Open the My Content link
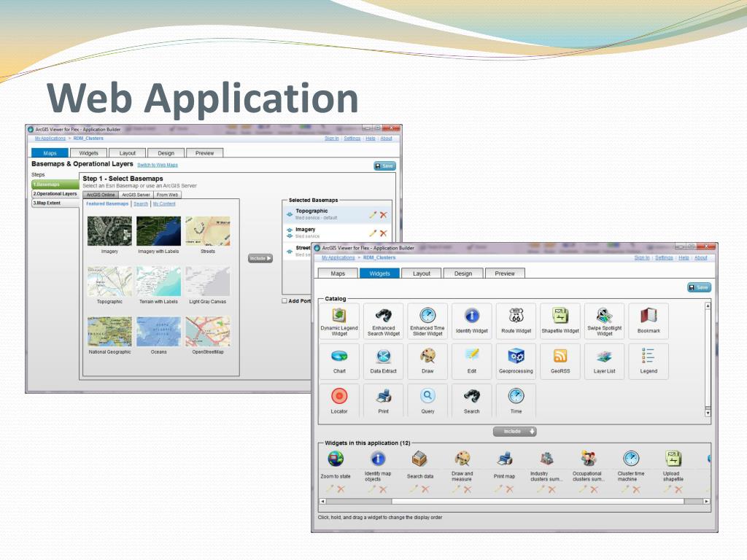 pos(164,203)
